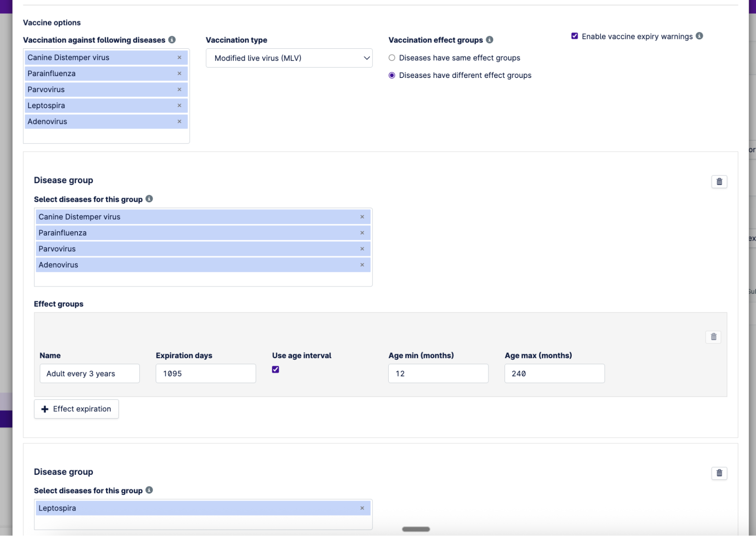
Task: Remove Leptospira from the second disease group
Action: tap(362, 508)
